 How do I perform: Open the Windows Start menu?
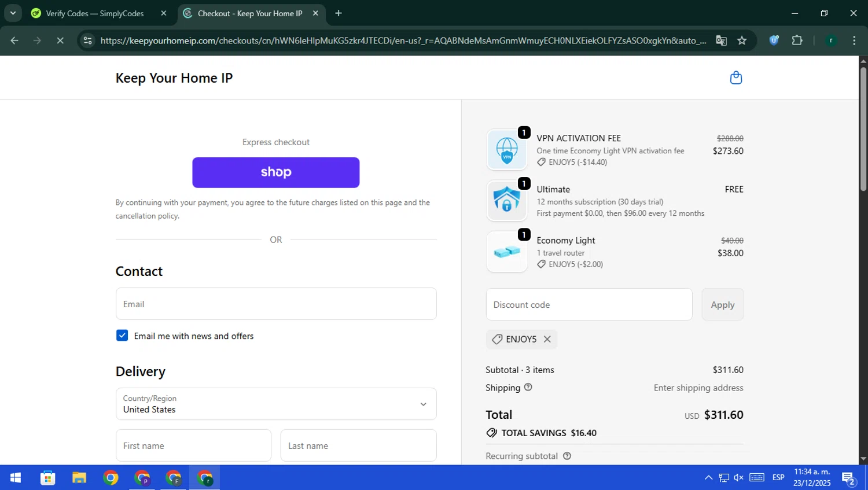pyautogui.click(x=16, y=478)
